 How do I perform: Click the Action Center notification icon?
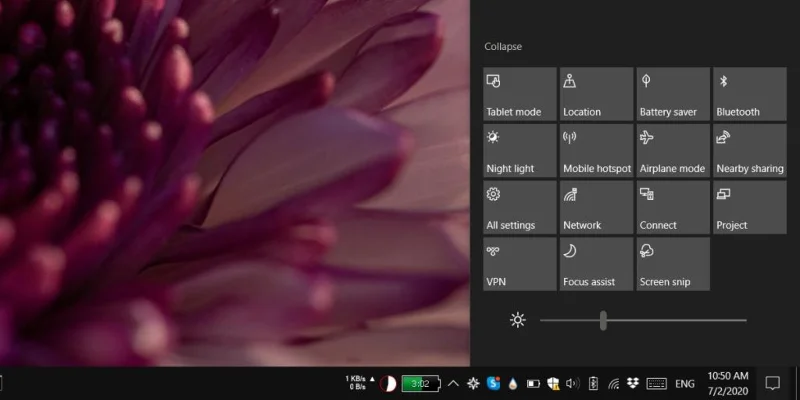point(772,383)
